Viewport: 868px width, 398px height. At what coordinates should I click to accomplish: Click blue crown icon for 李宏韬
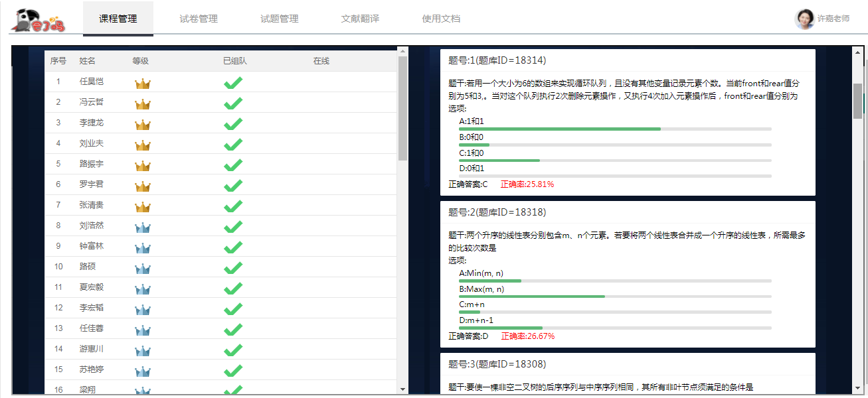click(x=143, y=310)
